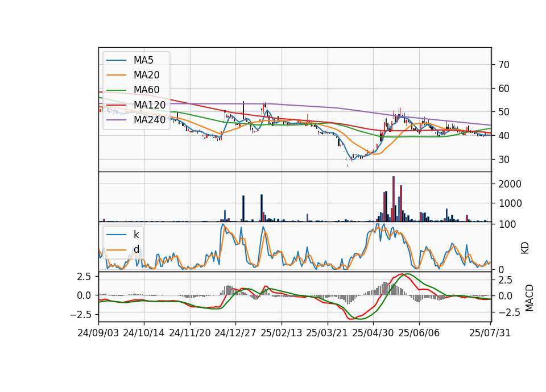Screen dimensions: 546x392
Task: Click the MA60 legend label
Action: pos(147,90)
